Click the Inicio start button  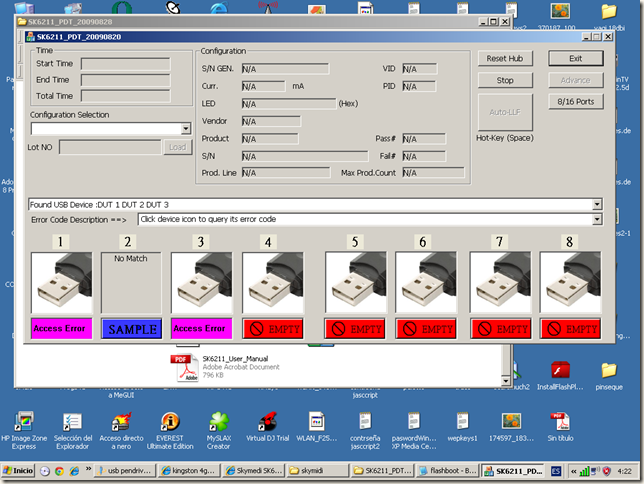(18, 471)
